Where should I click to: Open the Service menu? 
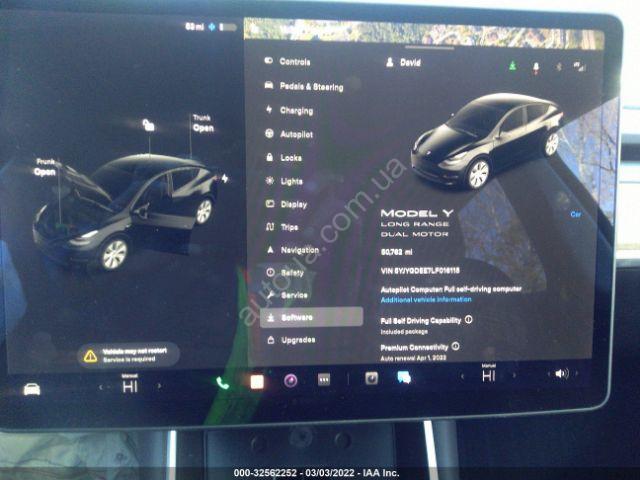click(287, 295)
